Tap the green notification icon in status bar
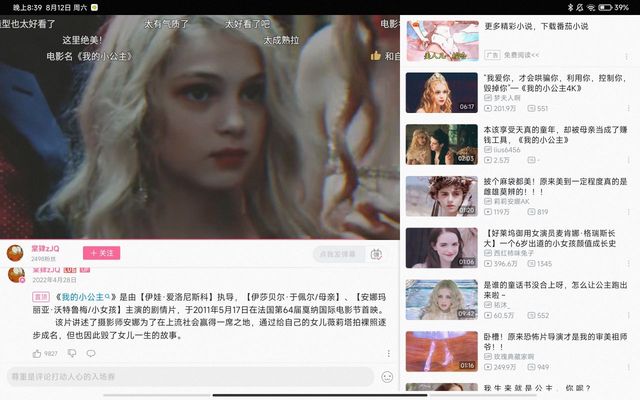 pos(94,7)
